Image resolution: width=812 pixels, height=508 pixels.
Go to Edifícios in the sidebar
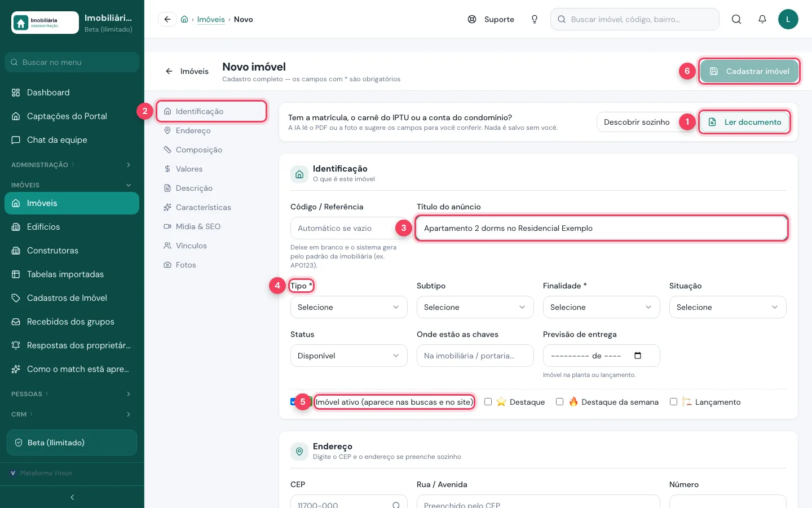pyautogui.click(x=72, y=227)
